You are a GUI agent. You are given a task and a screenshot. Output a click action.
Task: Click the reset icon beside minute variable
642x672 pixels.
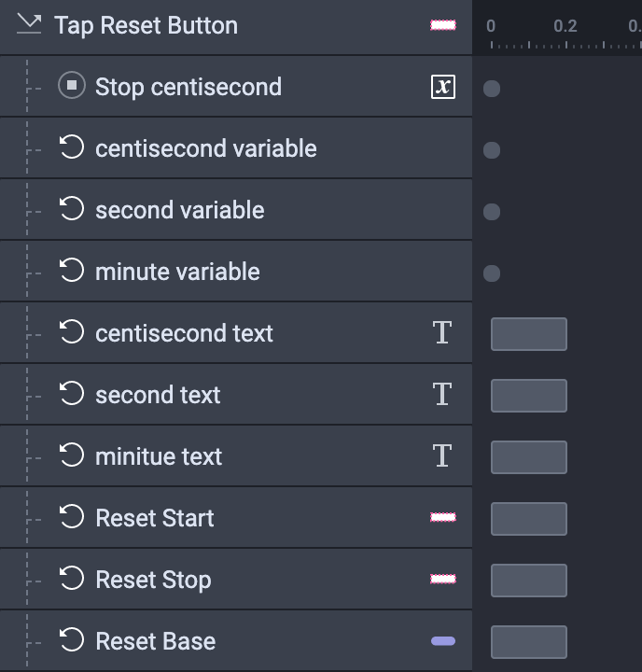coord(71,272)
